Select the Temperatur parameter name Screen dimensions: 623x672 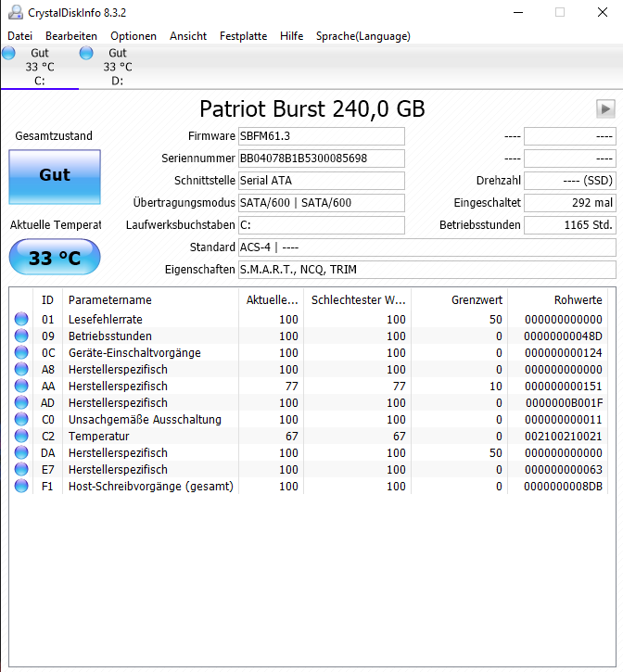point(98,437)
